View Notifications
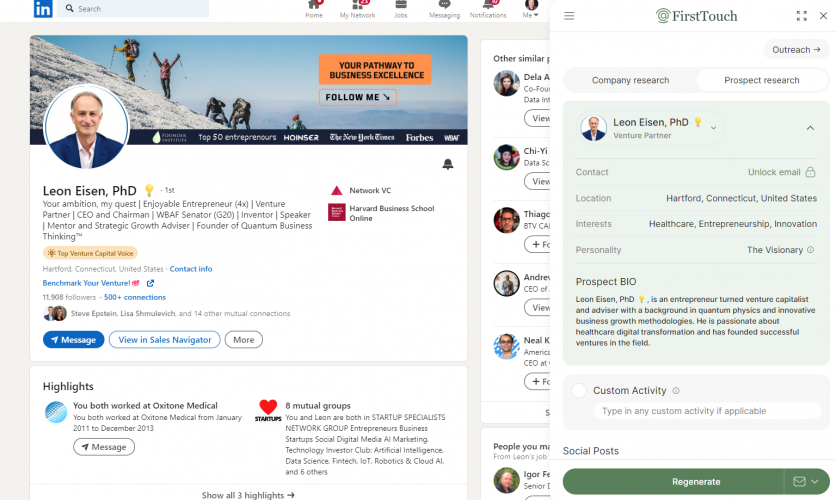Viewport: 836px width, 500px height. pos(488,10)
